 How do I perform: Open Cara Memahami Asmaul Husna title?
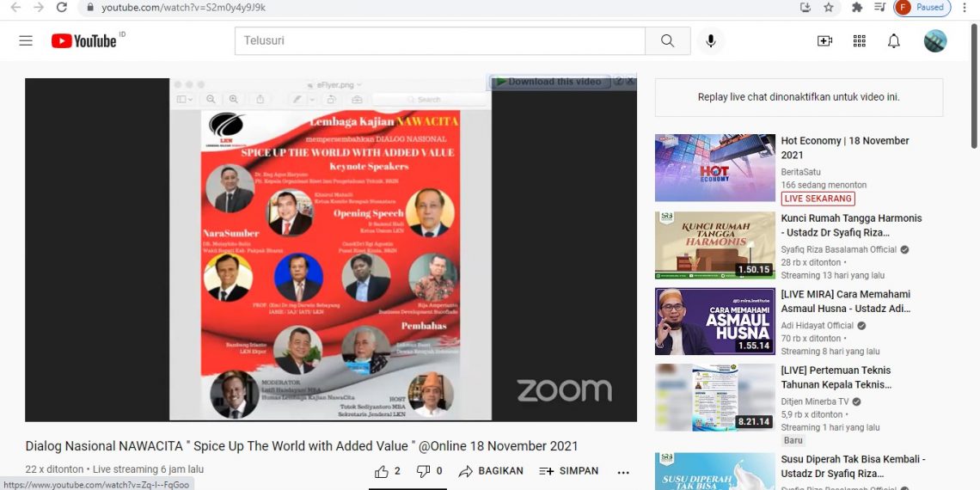click(846, 301)
